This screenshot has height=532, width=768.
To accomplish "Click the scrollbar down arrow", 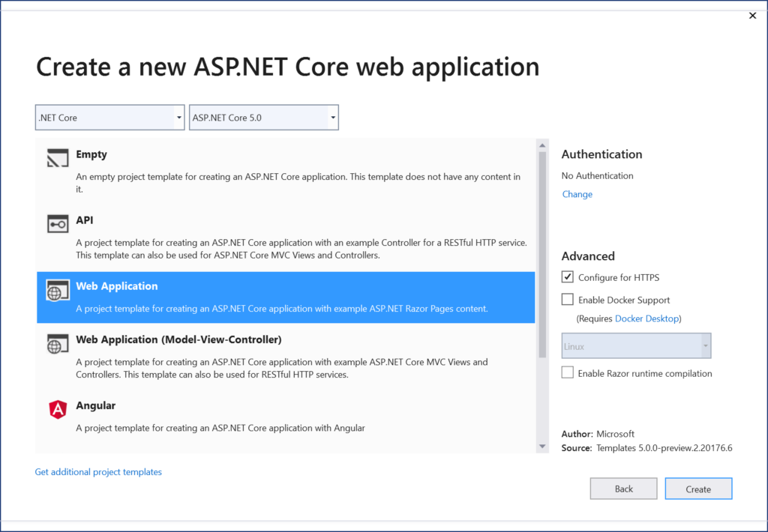I will pos(542,446).
